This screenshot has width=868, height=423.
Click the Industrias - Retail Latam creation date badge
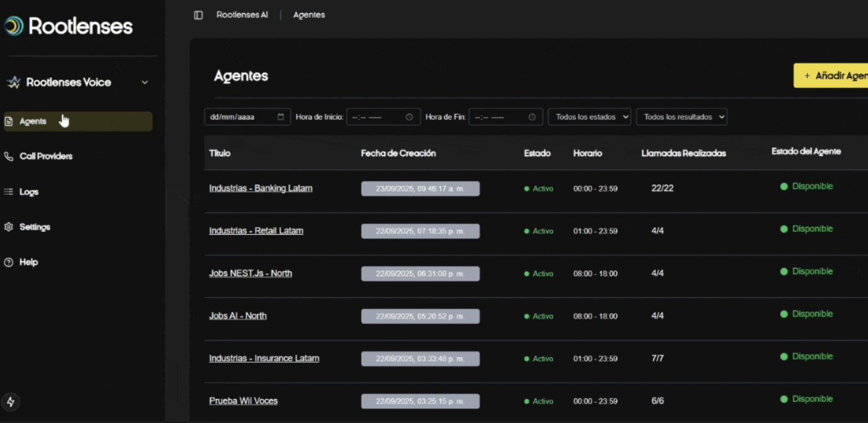tap(420, 231)
